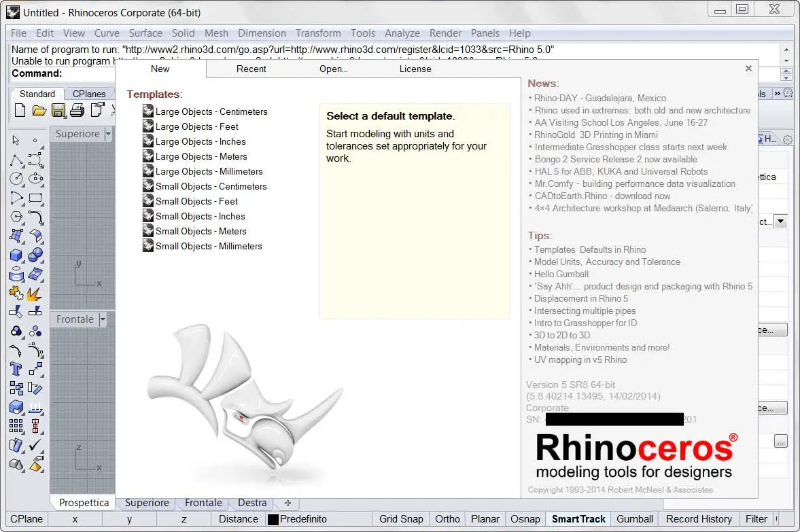Select the Join puzzle-piece tool
The image size is (800, 532).
[16, 294]
